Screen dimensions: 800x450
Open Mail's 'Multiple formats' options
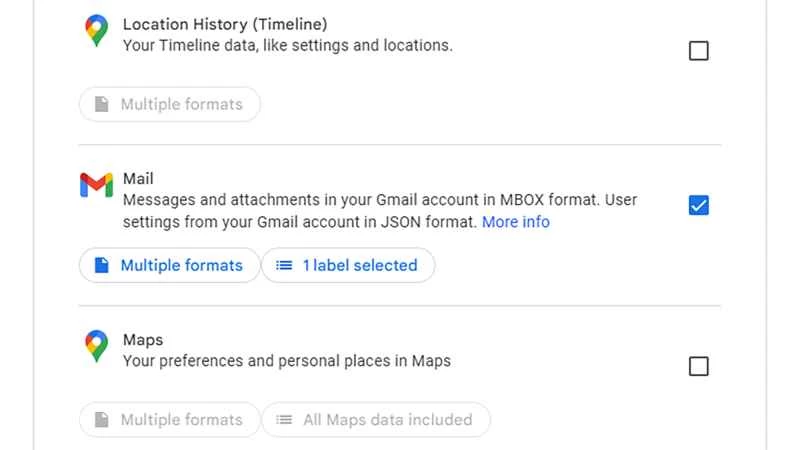click(x=169, y=265)
